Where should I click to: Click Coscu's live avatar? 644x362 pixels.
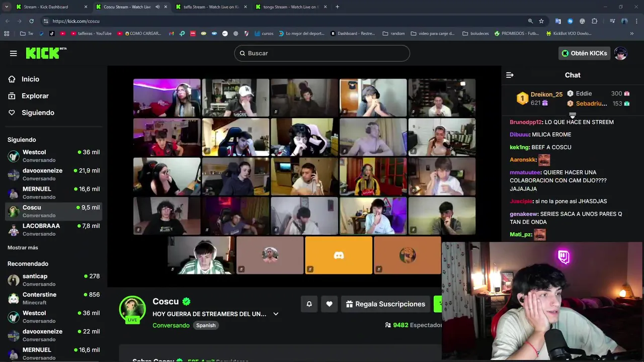(x=132, y=309)
